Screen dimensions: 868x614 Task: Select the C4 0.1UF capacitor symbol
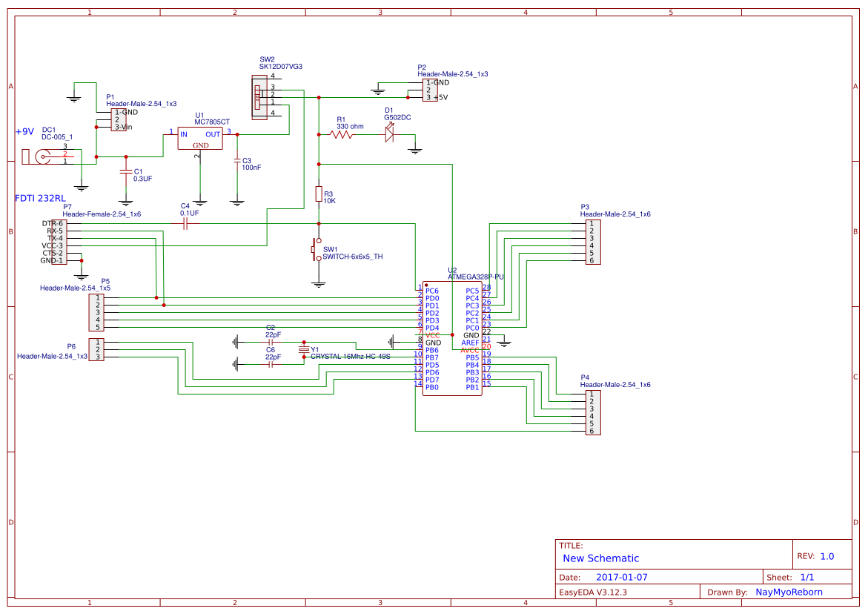click(x=185, y=224)
